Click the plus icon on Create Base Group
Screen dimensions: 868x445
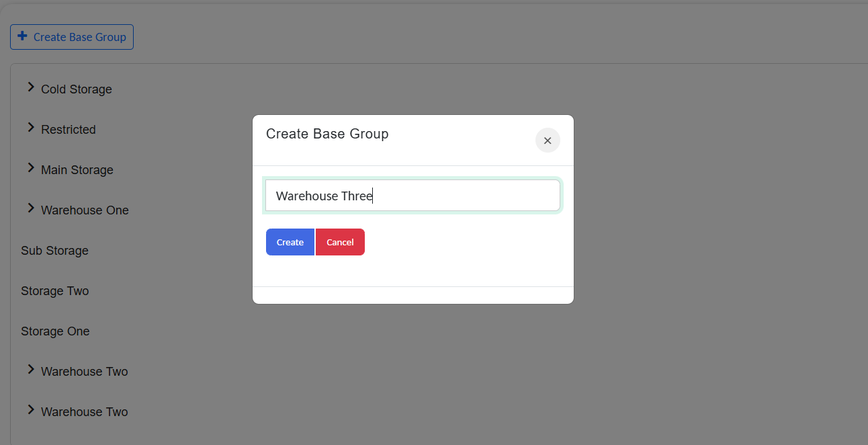[23, 36]
